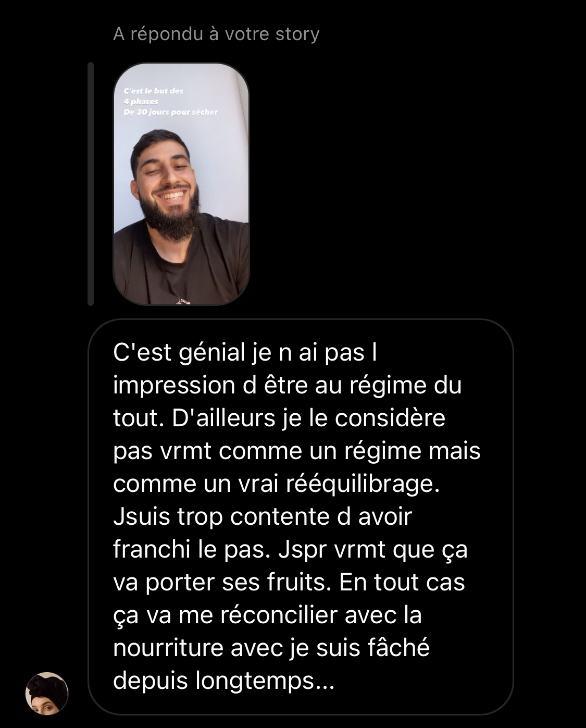Select the message bubble starting 'C'est génial'

pyautogui.click(x=301, y=516)
